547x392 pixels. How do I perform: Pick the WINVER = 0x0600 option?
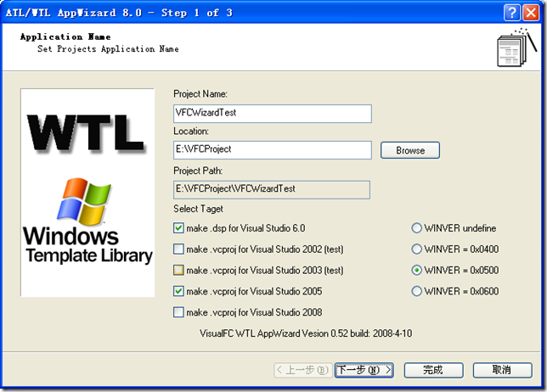tap(417, 291)
